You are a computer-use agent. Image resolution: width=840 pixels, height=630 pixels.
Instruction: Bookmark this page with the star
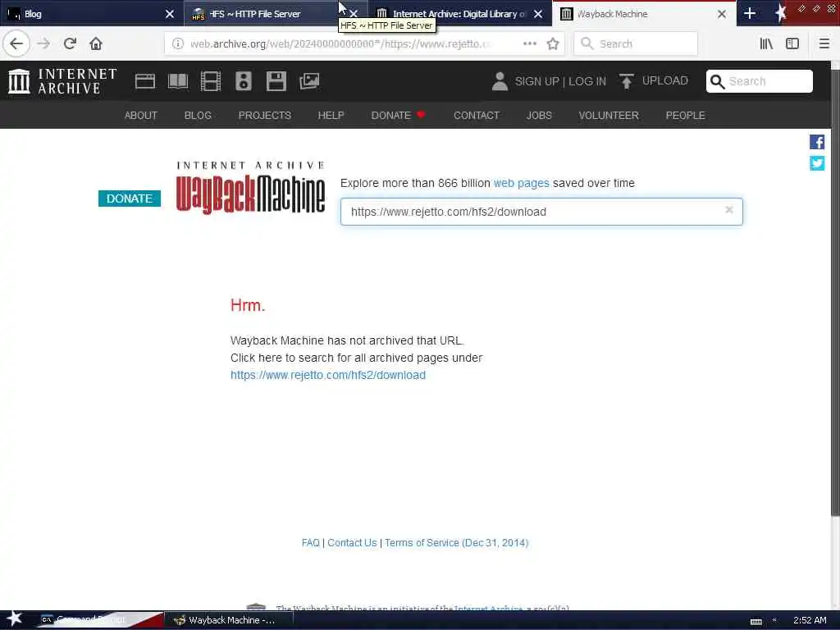pyautogui.click(x=553, y=43)
